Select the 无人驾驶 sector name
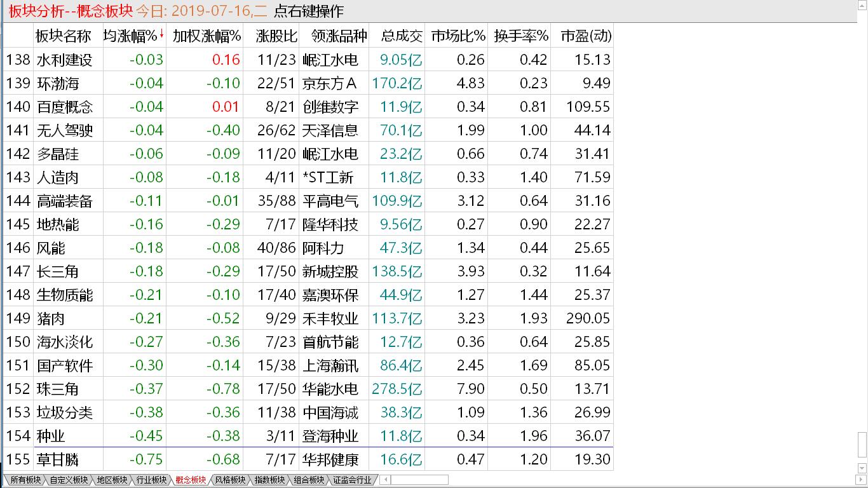This screenshot has width=868, height=488. click(65, 130)
